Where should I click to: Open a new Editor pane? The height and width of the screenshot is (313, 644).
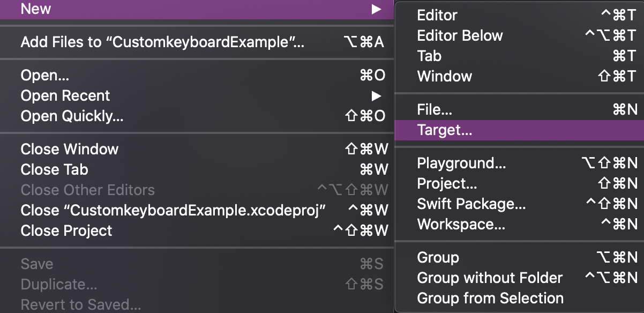click(x=437, y=15)
